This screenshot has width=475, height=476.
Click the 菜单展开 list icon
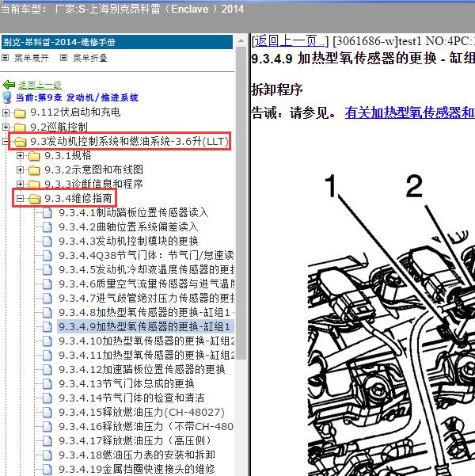pyautogui.click(x=6, y=57)
